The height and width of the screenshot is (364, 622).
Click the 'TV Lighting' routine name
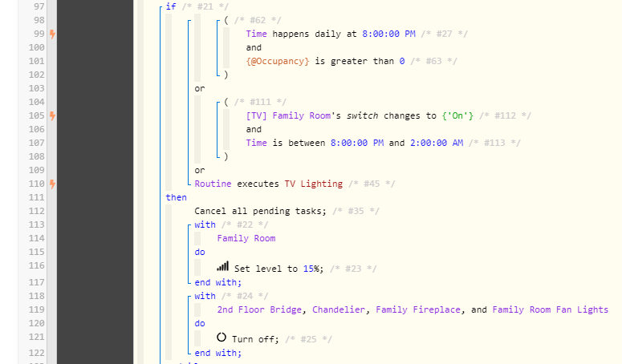coord(313,184)
